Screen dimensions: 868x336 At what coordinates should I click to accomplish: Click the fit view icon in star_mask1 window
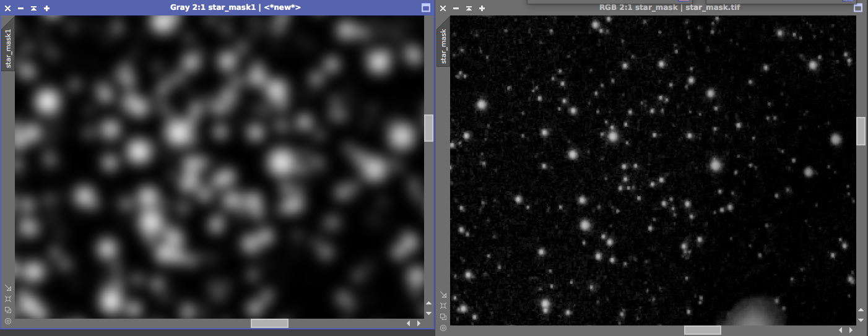coord(8,299)
